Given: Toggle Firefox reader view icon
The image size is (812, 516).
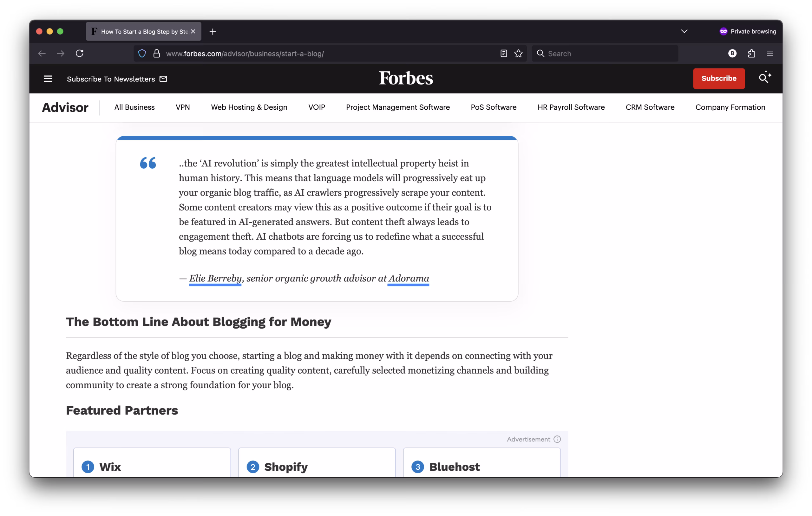Looking at the screenshot, I should (x=503, y=53).
